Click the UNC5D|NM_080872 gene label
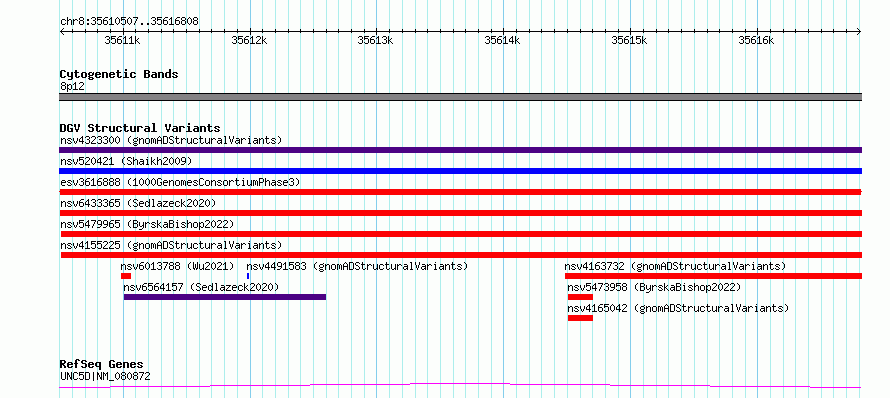 point(105,376)
